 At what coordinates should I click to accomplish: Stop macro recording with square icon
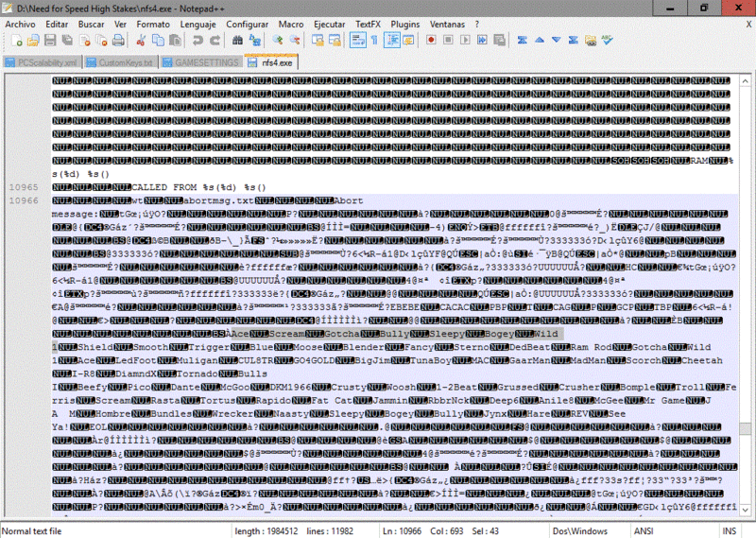click(448, 41)
